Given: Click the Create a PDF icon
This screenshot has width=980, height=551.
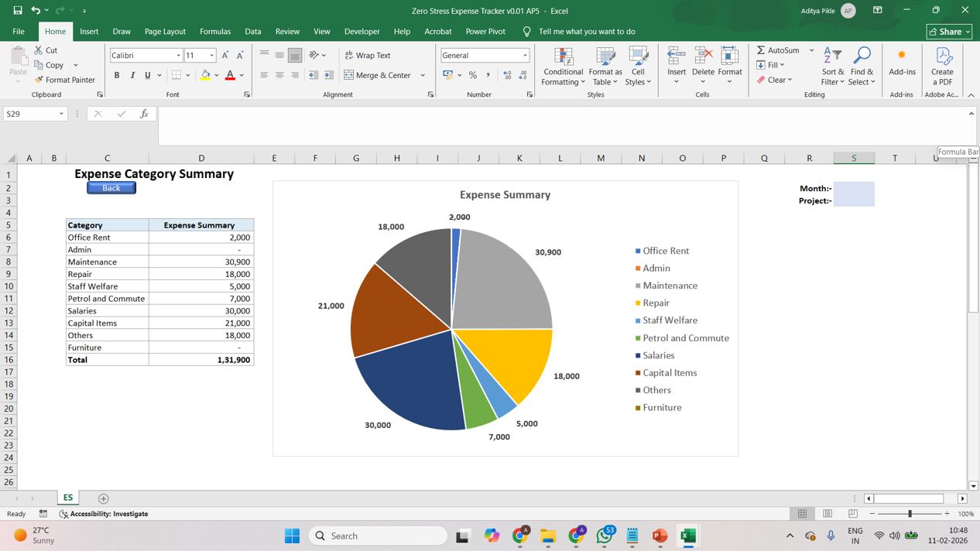Looking at the screenshot, I should [942, 66].
